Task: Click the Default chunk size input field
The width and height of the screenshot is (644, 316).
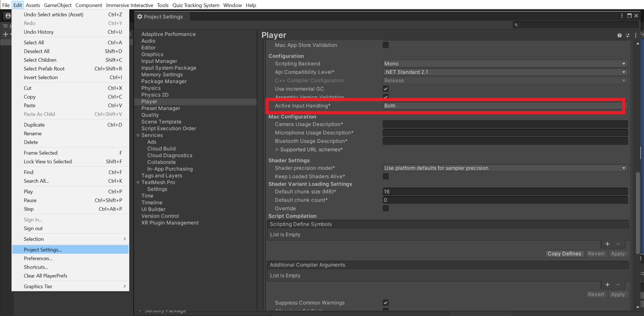Action: tap(505, 192)
